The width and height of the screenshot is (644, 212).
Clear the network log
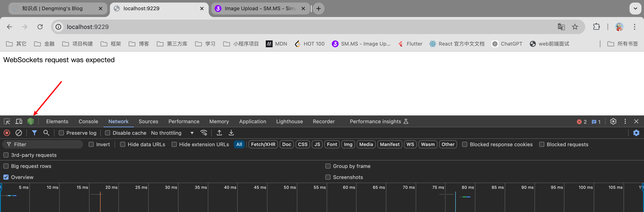[x=19, y=133]
